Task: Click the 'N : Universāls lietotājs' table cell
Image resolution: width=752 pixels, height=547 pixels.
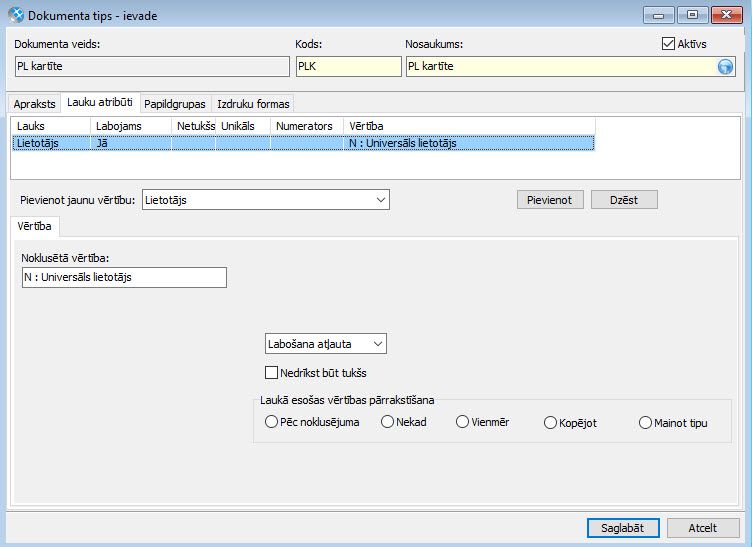Action: coord(469,143)
